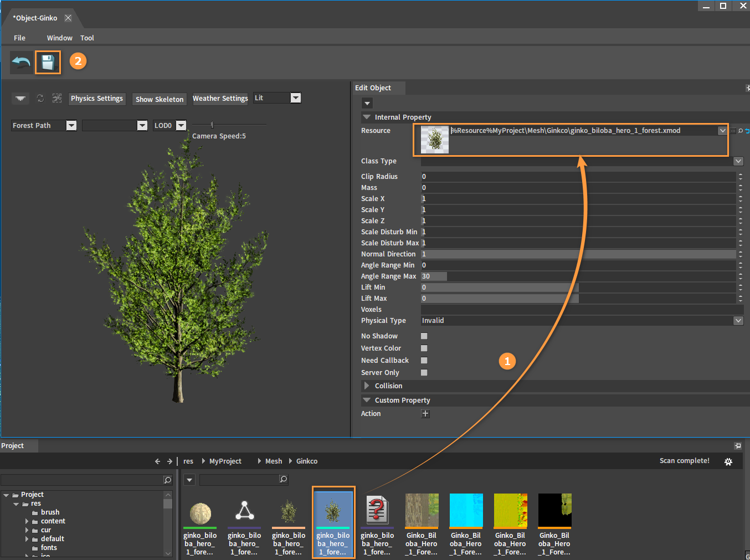Screen dimensions: 750x560
Task: Open the LOD0 level dropdown
Action: click(x=181, y=126)
